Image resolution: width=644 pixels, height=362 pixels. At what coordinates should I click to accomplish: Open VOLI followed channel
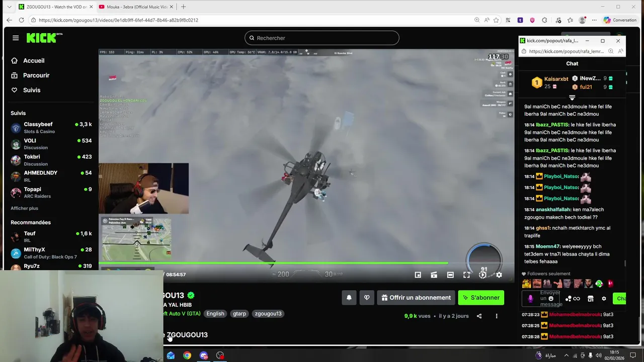pos(50,144)
